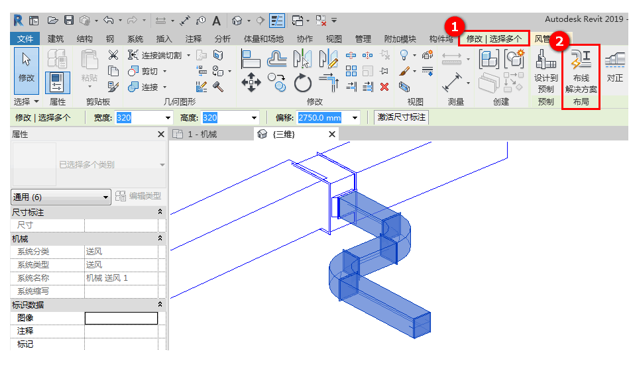Toggle the 属性 Properties palette button
The height and width of the screenshot is (377, 640).
(x=57, y=82)
